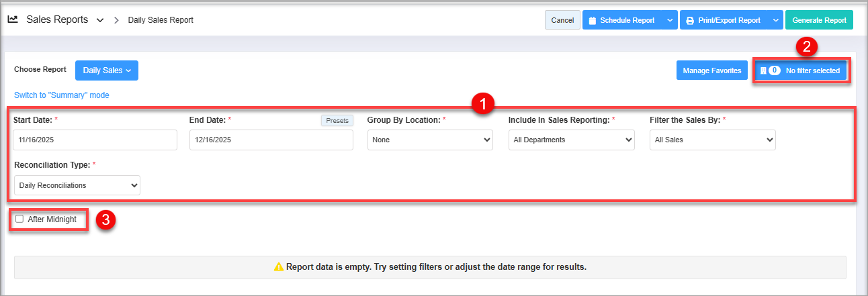Click the Sales Reports chart icon

coord(13,19)
